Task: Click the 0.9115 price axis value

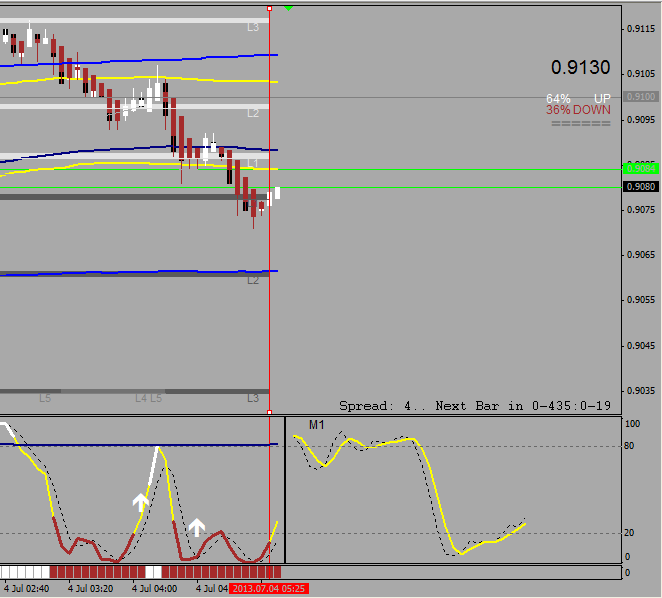Action: click(641, 29)
